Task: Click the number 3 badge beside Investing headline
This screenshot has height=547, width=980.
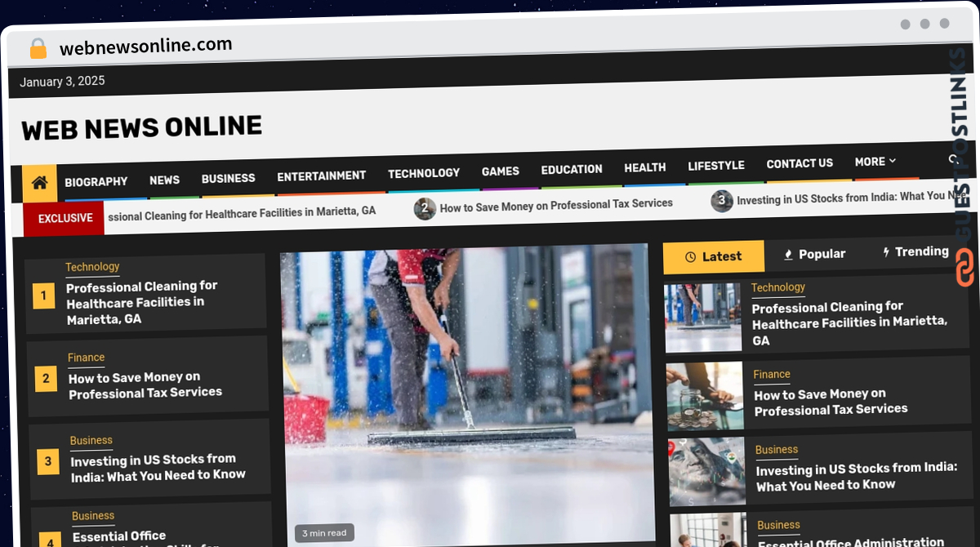Action: point(48,462)
